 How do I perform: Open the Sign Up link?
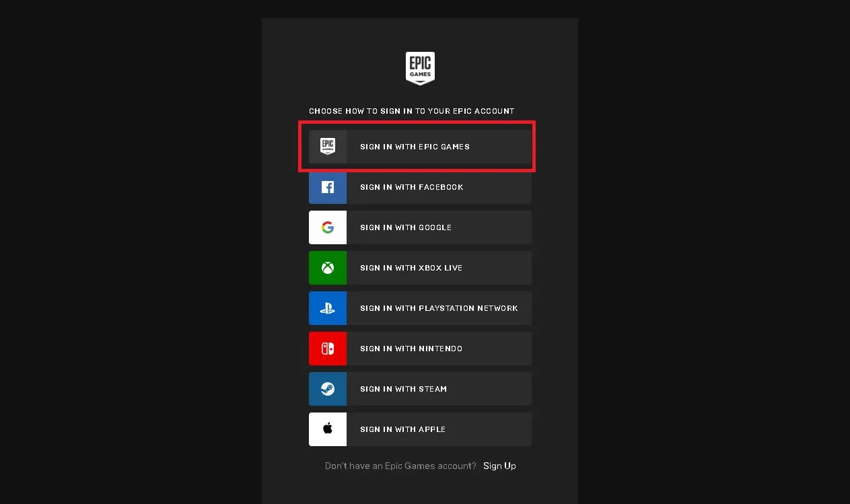point(499,466)
